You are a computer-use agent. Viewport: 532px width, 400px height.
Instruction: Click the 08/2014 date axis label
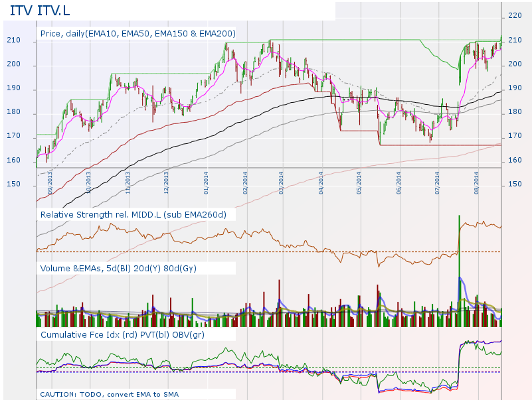tap(476, 183)
